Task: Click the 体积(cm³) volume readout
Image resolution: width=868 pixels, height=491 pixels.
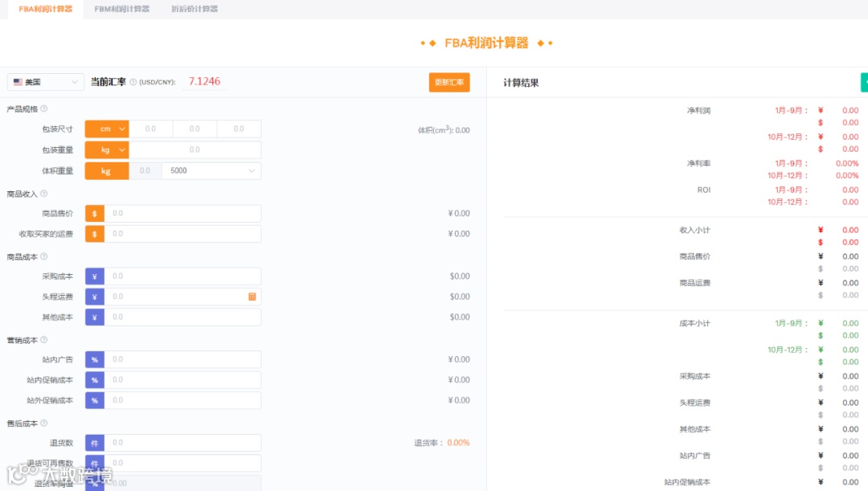Action: click(444, 130)
